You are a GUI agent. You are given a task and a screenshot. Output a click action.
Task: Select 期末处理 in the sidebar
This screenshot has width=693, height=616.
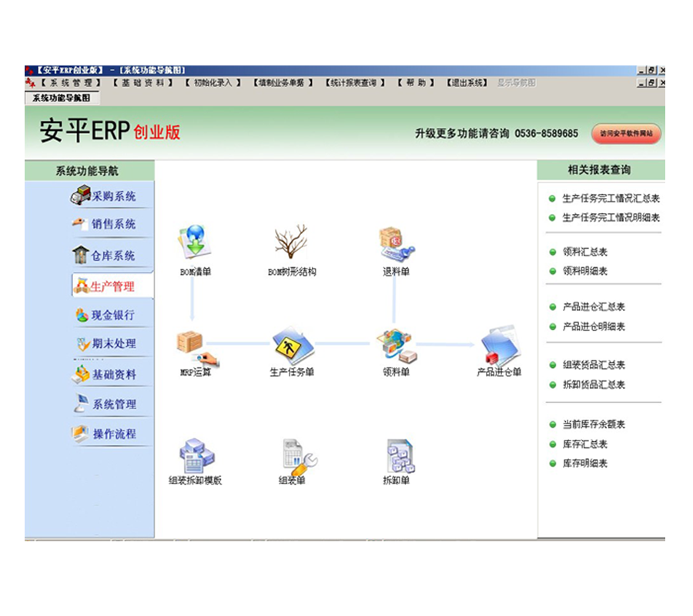click(106, 343)
